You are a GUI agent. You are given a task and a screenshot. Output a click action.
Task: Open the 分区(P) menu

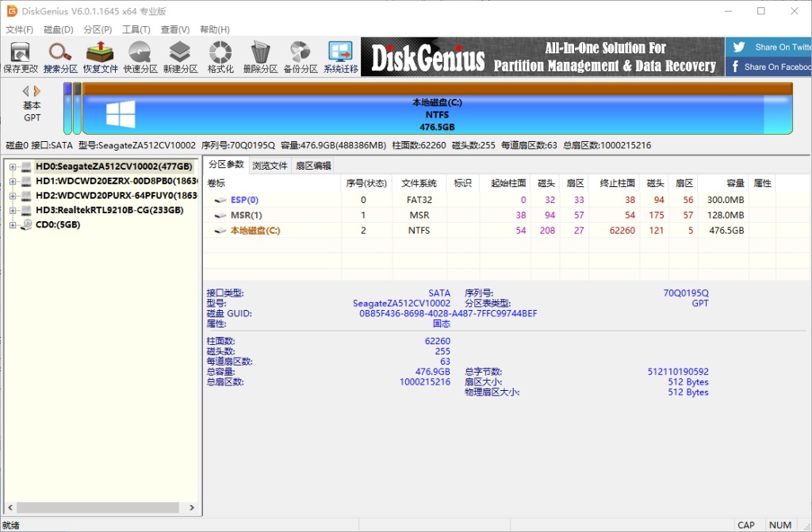(98, 29)
